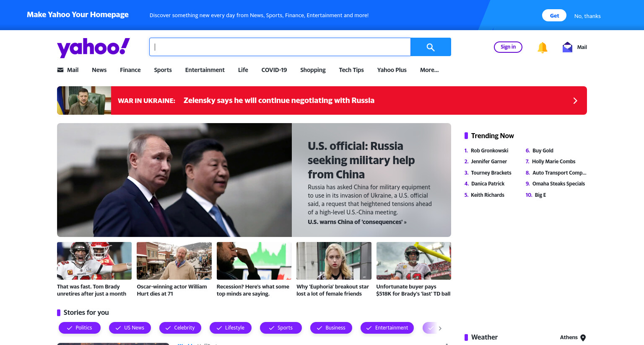Click the arrow on the Ukraine banner
The height and width of the screenshot is (345, 644).
click(575, 100)
